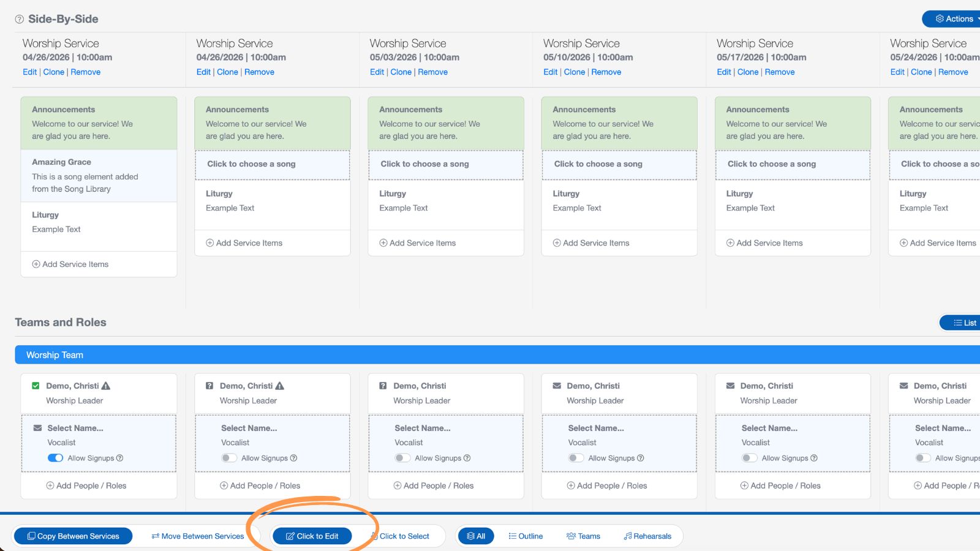The height and width of the screenshot is (551, 980).
Task: Click the Teams people icon in bottom bar
Action: click(x=570, y=536)
